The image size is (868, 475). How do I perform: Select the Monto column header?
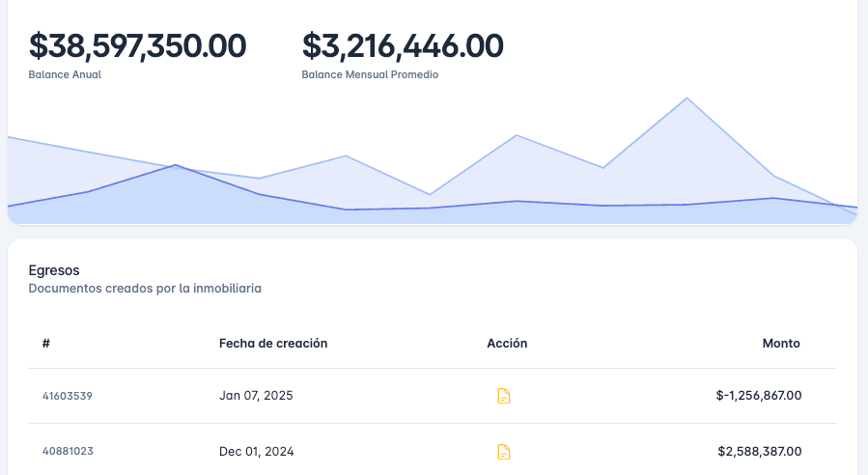781,343
